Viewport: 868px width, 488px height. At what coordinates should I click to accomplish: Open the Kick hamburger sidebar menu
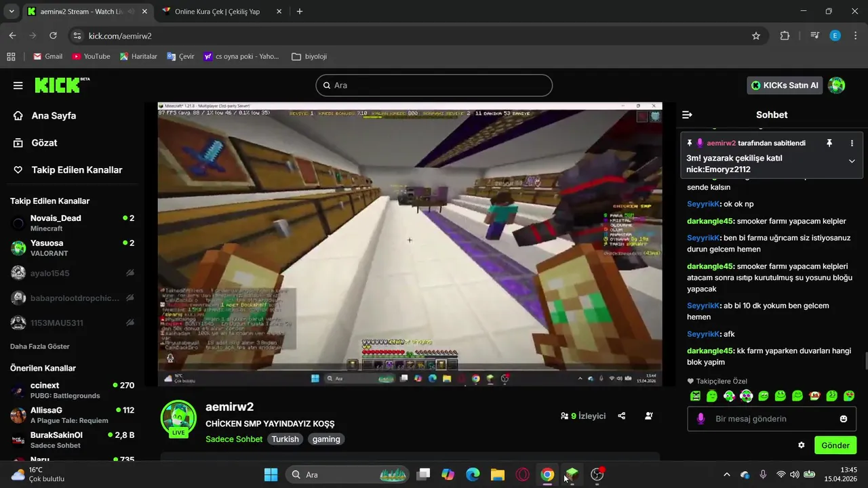[18, 85]
